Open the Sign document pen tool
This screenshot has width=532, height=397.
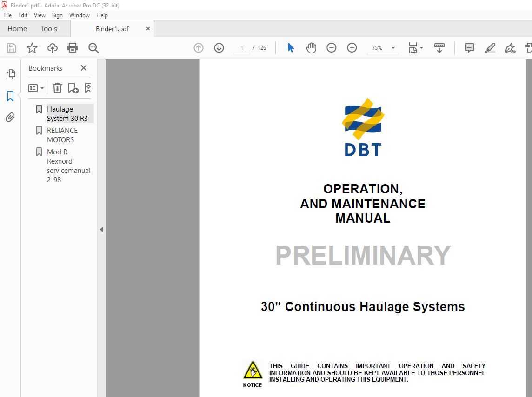pyautogui.click(x=510, y=48)
